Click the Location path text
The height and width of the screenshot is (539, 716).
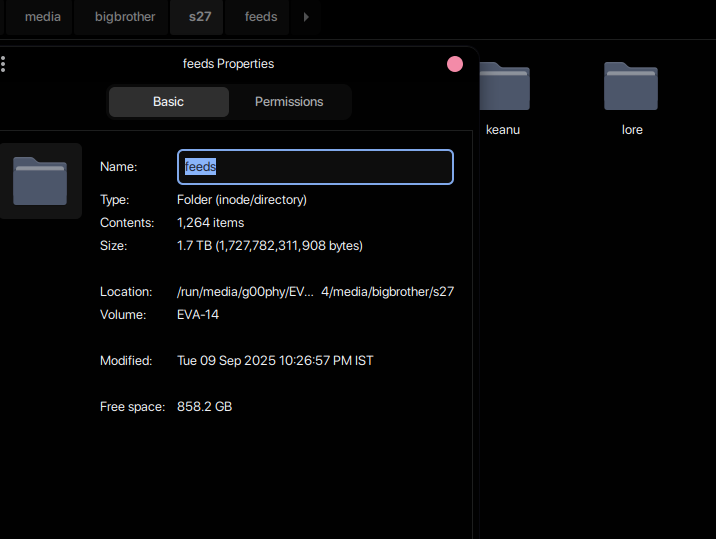coord(315,292)
